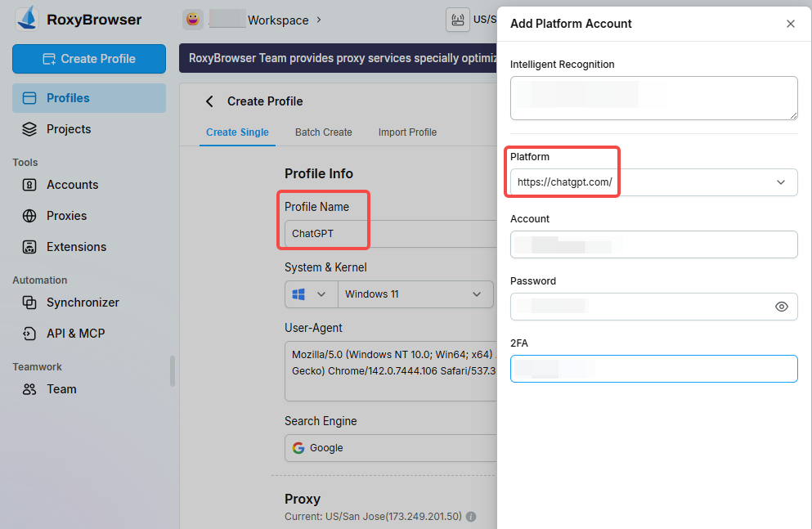This screenshot has height=529, width=812.
Task: Open Extensions via its sidebar icon
Action: point(29,247)
